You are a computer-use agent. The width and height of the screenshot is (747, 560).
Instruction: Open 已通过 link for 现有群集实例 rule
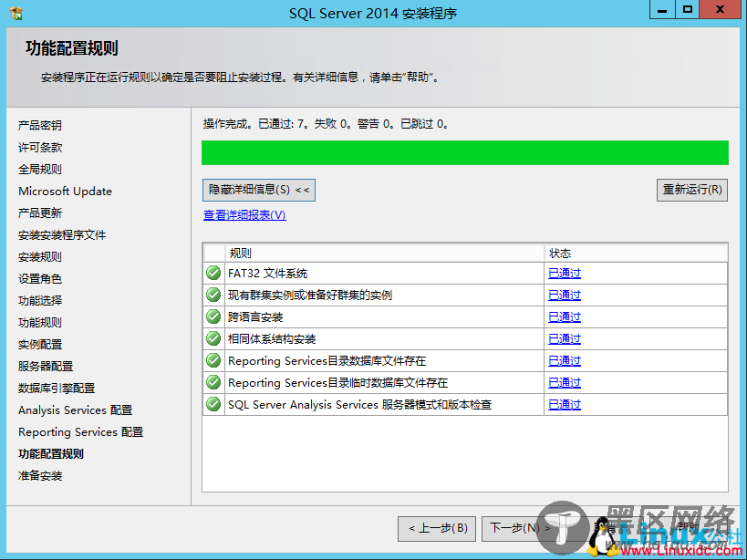(565, 296)
